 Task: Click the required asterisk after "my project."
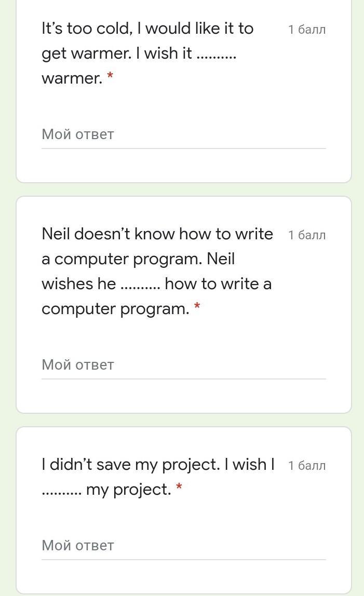point(179,489)
